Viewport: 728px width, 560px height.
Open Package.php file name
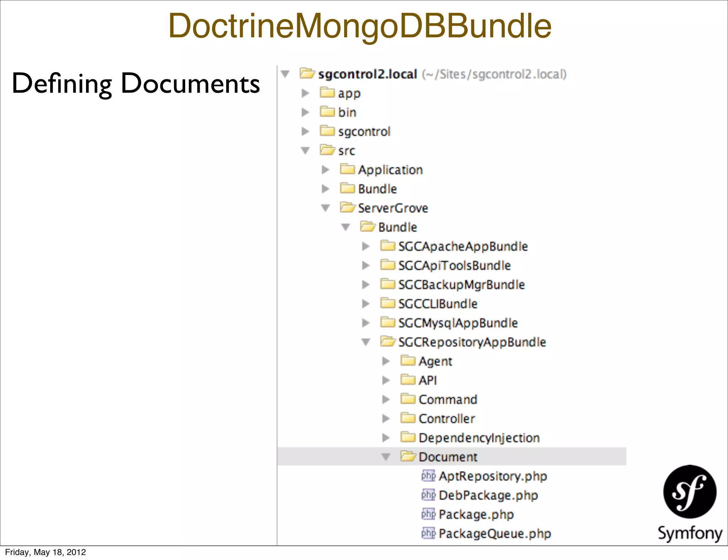point(476,515)
